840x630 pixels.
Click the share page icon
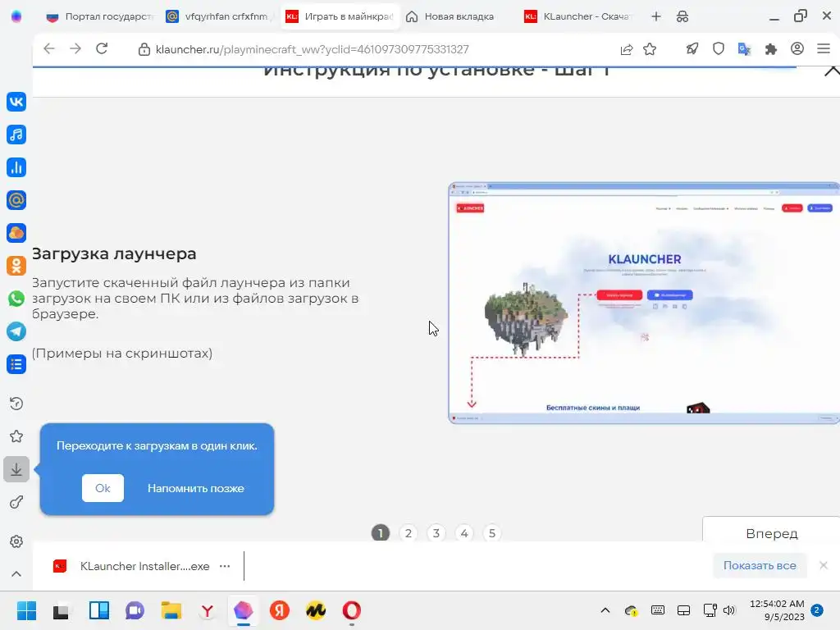(626, 49)
